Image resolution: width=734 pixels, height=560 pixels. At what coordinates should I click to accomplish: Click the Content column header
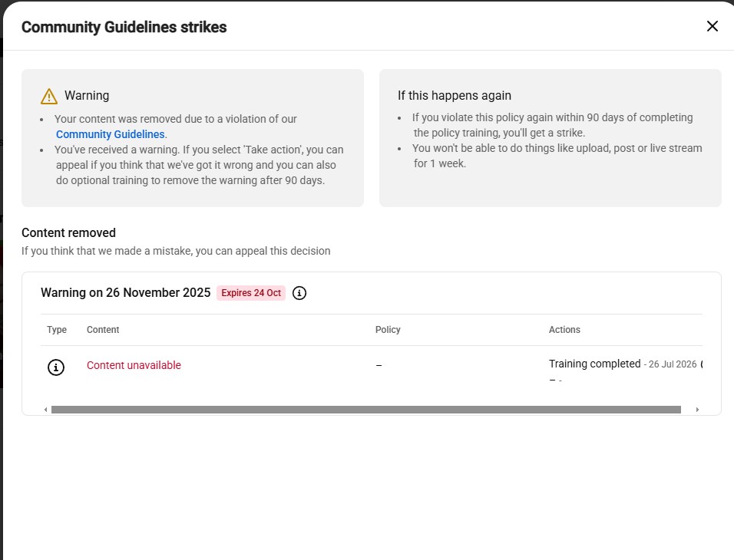click(x=103, y=330)
